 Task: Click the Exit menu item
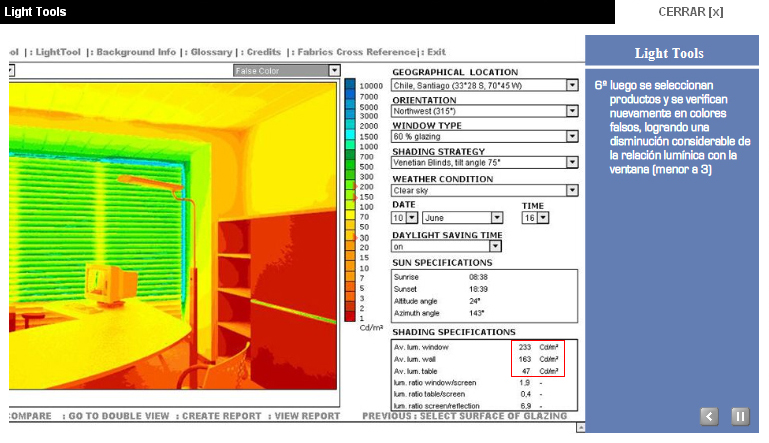click(x=436, y=52)
